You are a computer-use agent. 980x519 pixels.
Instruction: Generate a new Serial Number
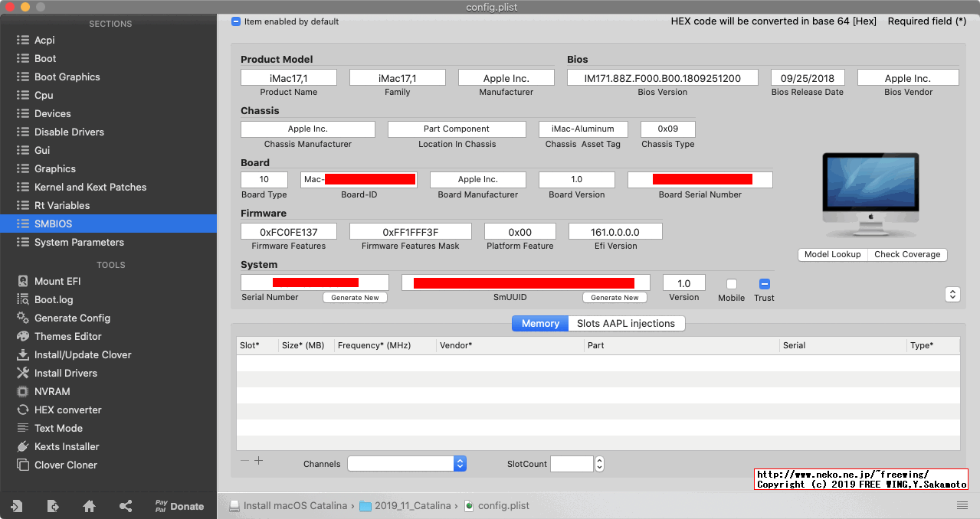tap(355, 297)
